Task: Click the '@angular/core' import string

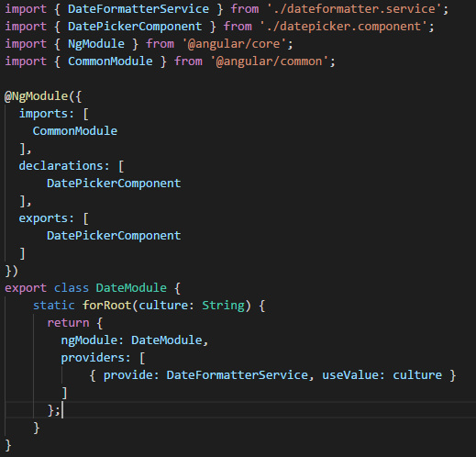Action: tap(234, 44)
